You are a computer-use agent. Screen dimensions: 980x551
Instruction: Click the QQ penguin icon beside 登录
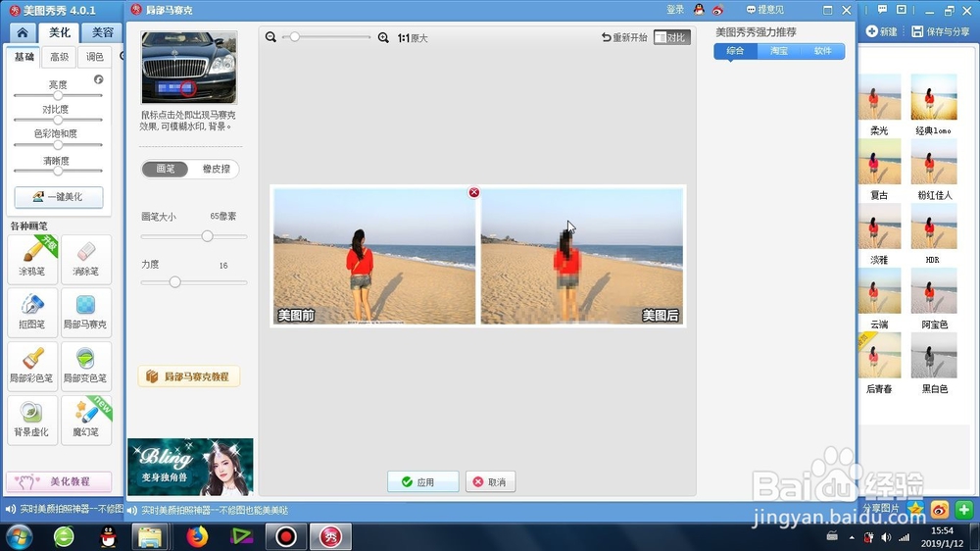(699, 10)
